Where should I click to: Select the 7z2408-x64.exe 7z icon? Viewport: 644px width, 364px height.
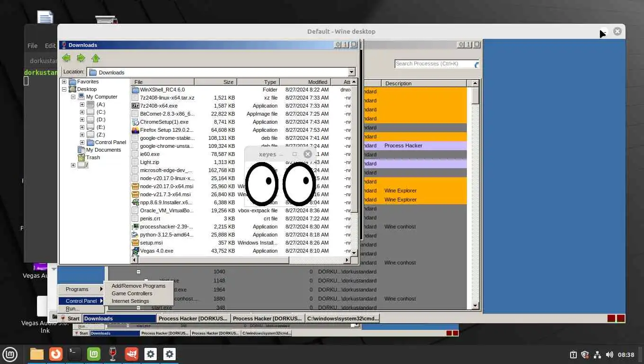[135, 106]
